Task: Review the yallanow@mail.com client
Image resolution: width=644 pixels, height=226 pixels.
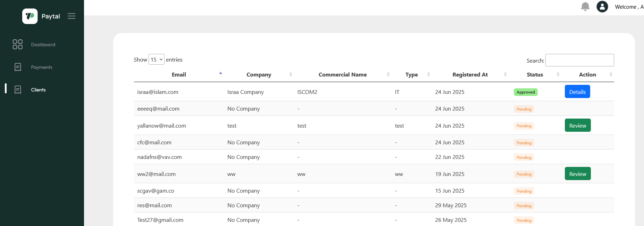Action: point(578,126)
